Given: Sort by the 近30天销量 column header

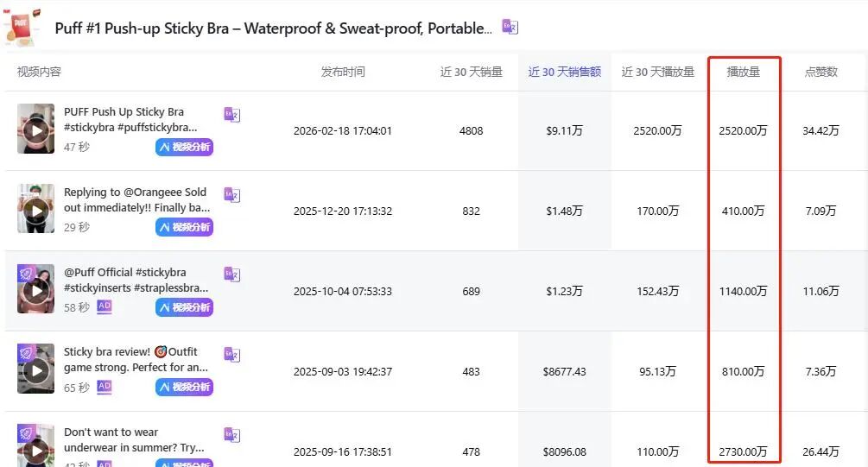Looking at the screenshot, I should pos(471,72).
